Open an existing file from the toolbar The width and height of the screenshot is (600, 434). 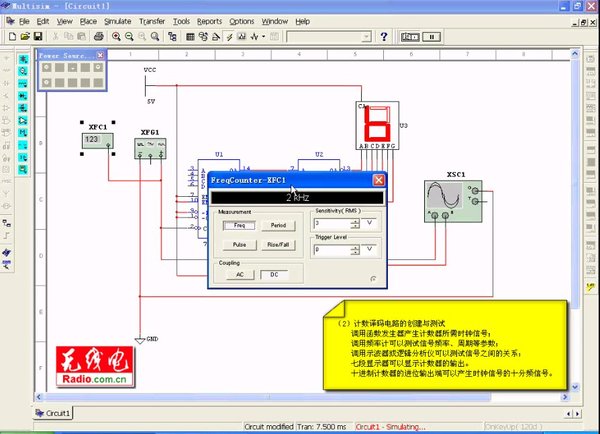(25, 36)
